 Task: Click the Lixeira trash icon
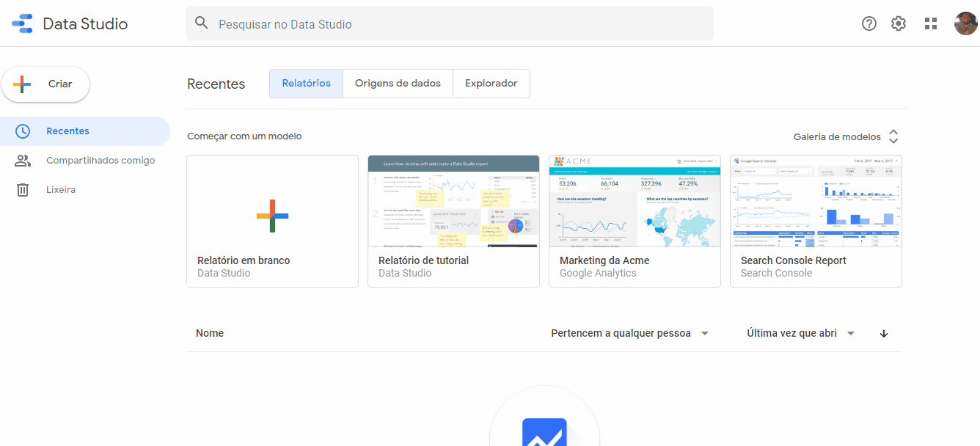(23, 190)
